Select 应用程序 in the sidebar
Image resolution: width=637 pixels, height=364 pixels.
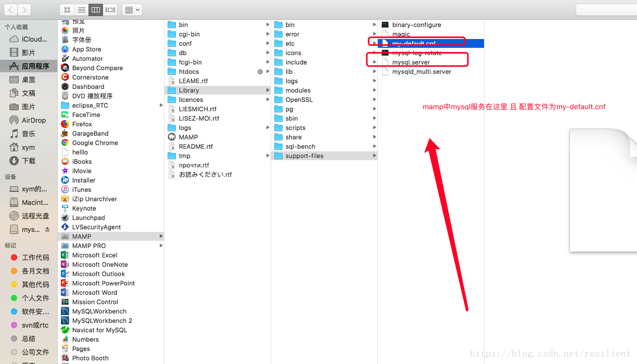pyautogui.click(x=29, y=66)
